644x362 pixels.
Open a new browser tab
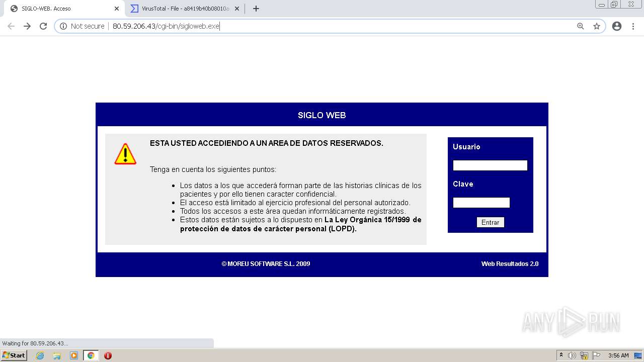pyautogui.click(x=256, y=9)
